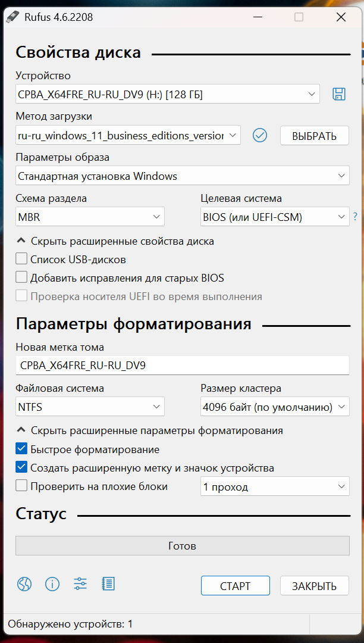Viewport: 364px width, 643px height.
Task: Click the Новая метка тома text field
Action: [182, 365]
